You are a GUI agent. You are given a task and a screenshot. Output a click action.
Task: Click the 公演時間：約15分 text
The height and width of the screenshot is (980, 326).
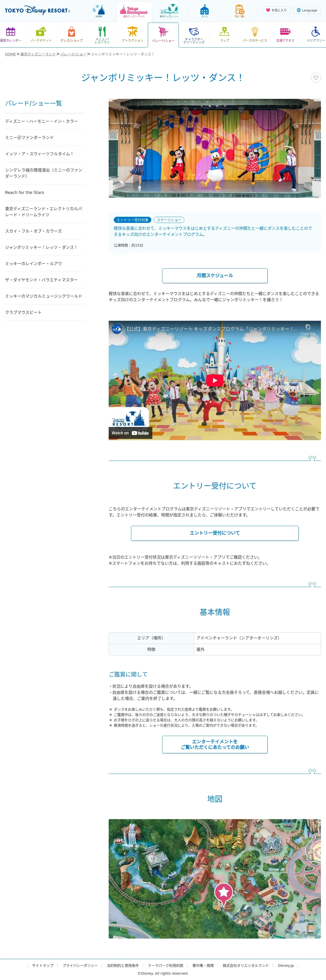(x=128, y=245)
